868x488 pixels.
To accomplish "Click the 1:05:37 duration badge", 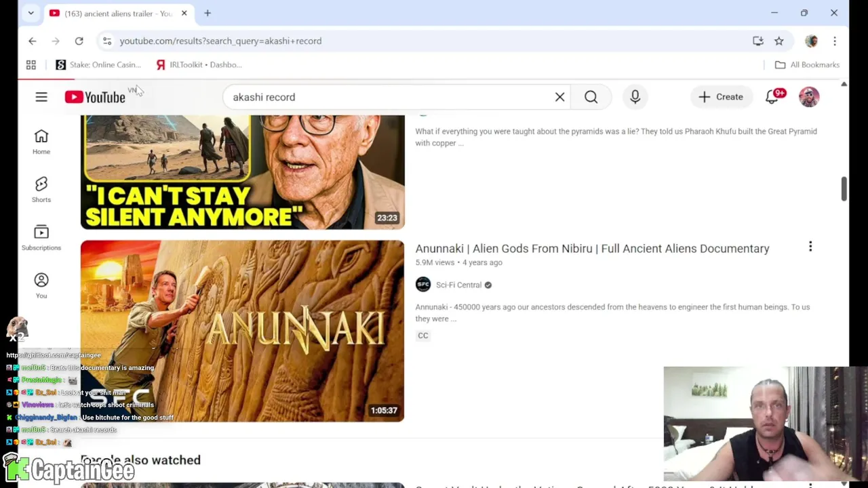I will point(384,410).
